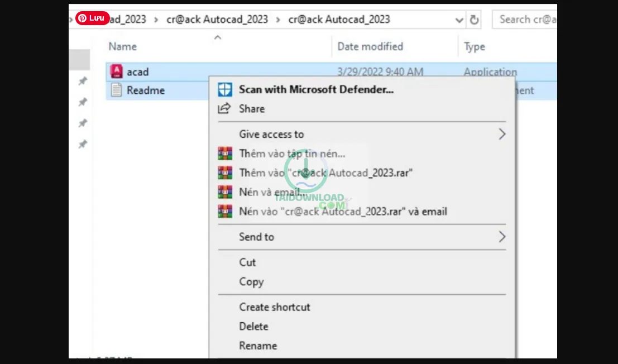Select 'Cut' from the context menu
The image size is (618, 364).
(x=247, y=262)
